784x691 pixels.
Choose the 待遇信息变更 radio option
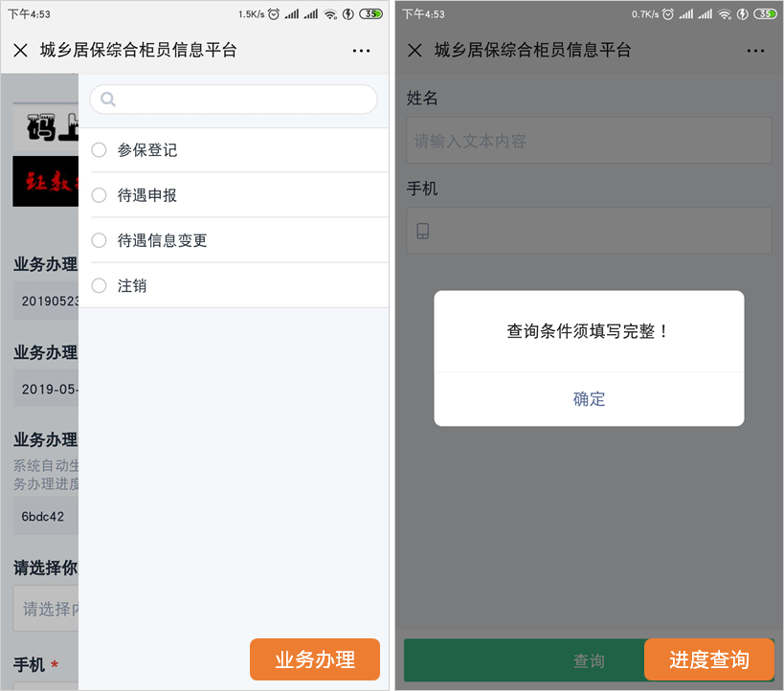pyautogui.click(x=99, y=240)
